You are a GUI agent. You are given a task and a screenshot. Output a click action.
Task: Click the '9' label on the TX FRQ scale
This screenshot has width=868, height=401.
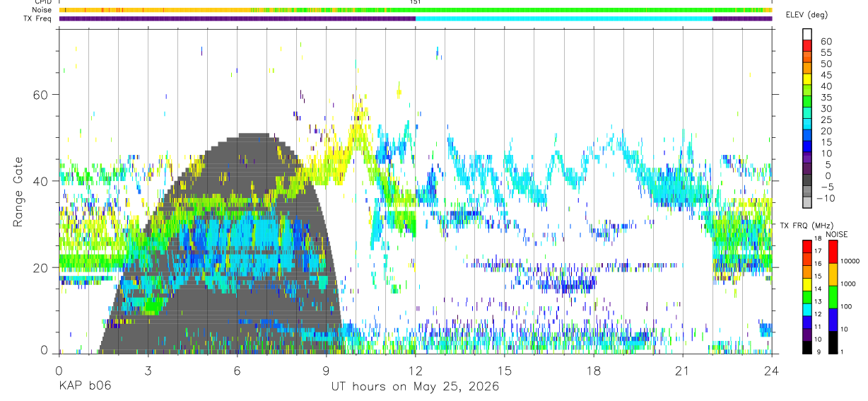pos(817,352)
